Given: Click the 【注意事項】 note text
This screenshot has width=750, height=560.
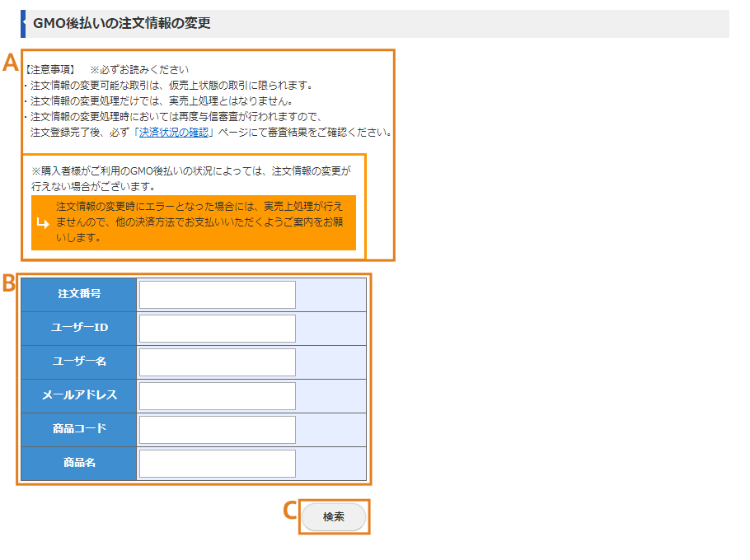Looking at the screenshot, I should click(x=49, y=70).
